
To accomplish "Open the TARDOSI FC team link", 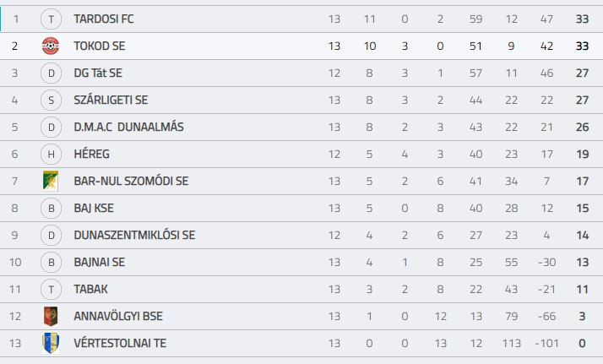I will [104, 19].
